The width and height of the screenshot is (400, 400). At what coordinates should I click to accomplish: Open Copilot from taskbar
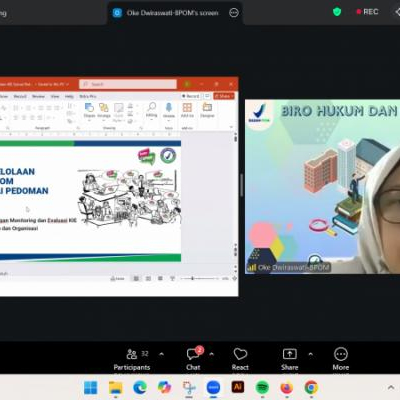point(164,388)
